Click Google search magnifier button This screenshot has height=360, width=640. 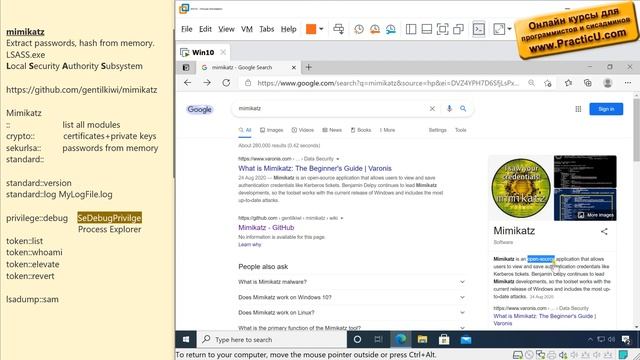point(463,109)
